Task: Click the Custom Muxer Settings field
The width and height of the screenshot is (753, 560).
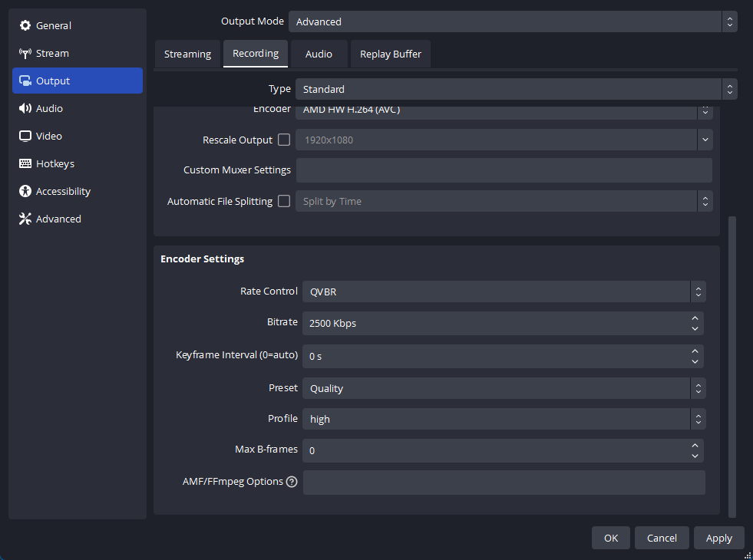Action: (504, 170)
